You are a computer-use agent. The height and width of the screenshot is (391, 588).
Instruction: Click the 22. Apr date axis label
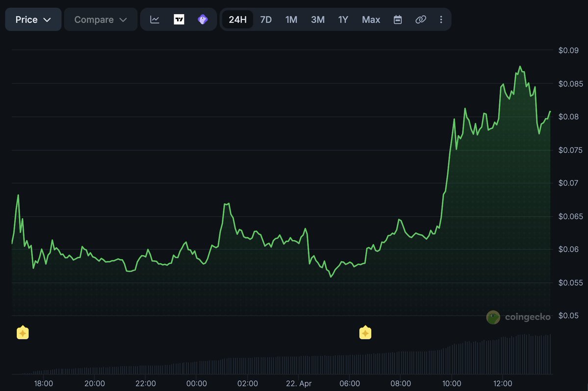point(299,384)
